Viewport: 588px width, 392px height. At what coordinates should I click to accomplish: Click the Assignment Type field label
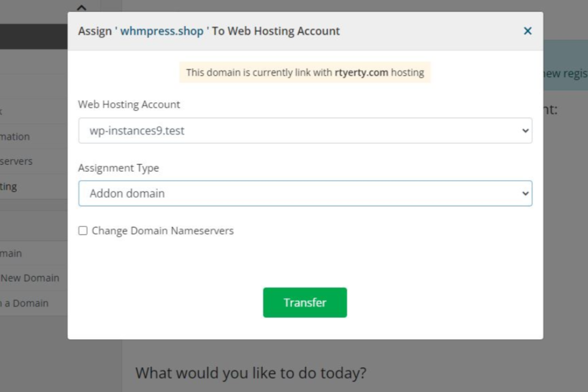coord(118,168)
